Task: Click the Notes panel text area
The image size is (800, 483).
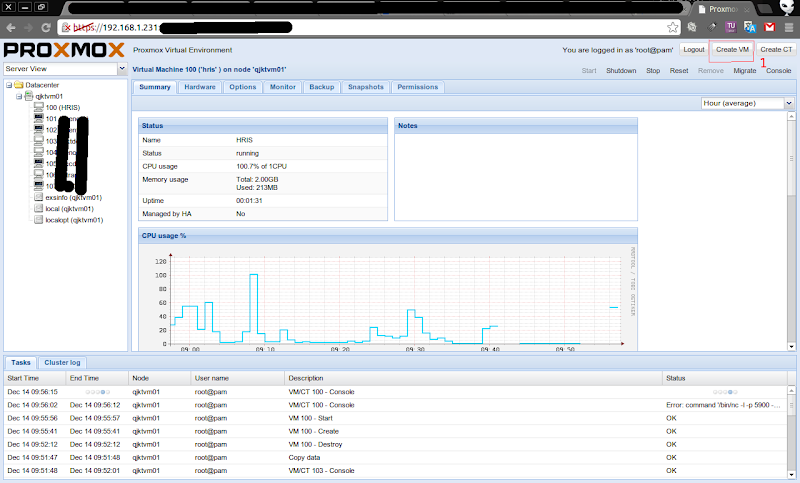Action: coord(516,176)
